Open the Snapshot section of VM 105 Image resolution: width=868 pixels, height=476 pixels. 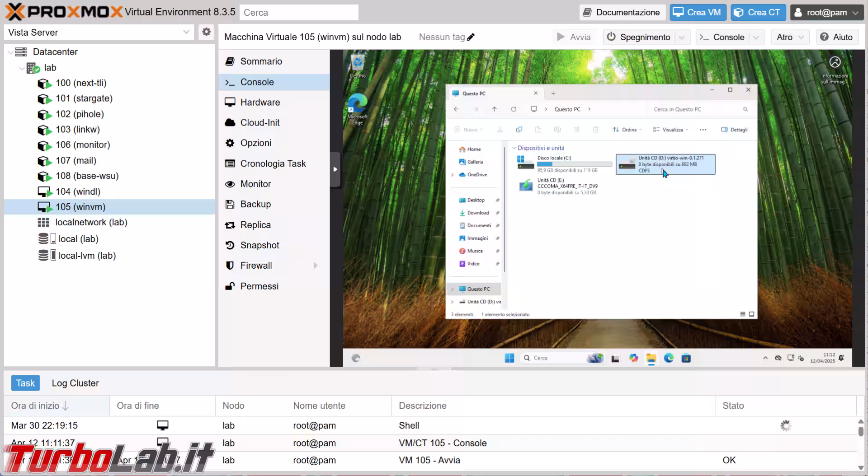(x=259, y=245)
